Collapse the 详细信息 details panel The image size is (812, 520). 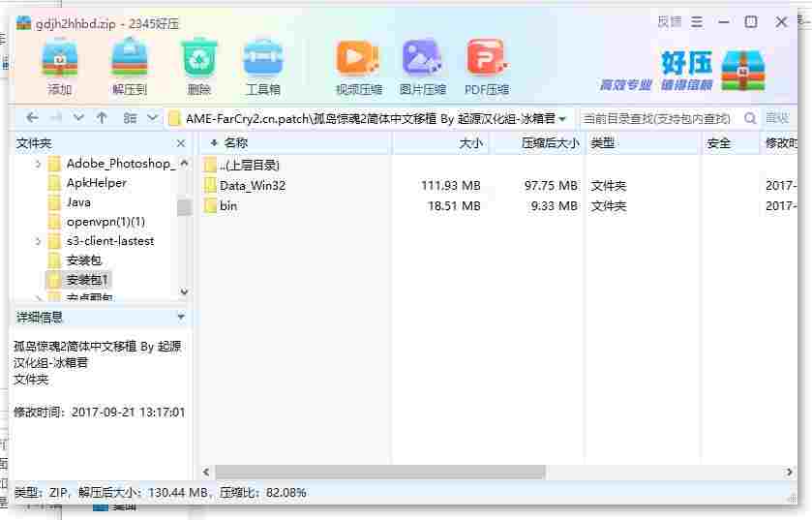(181, 317)
